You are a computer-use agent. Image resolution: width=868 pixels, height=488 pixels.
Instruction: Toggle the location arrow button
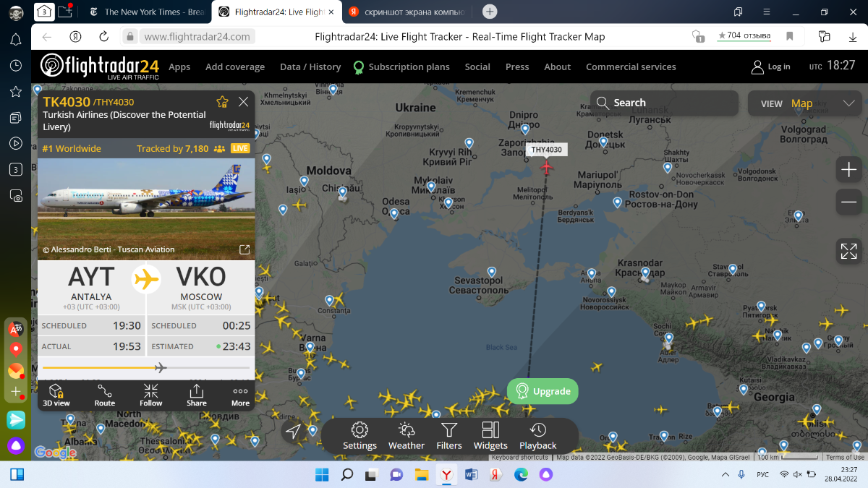coord(293,432)
